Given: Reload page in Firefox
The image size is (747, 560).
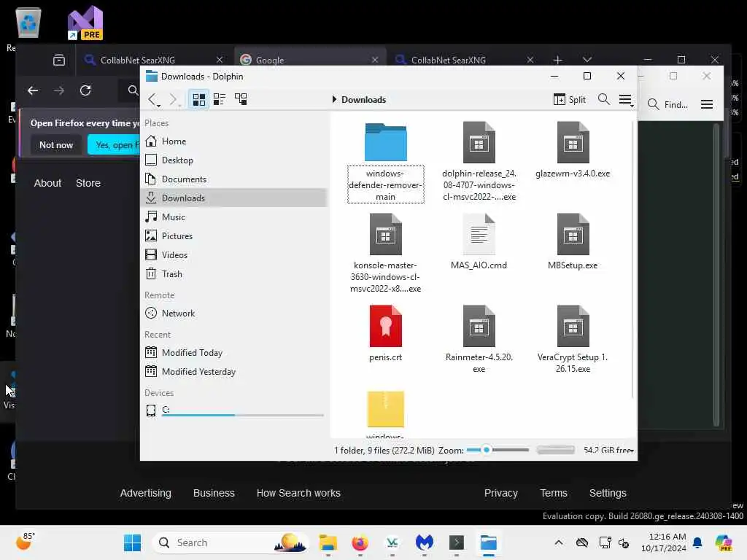Looking at the screenshot, I should tap(85, 90).
